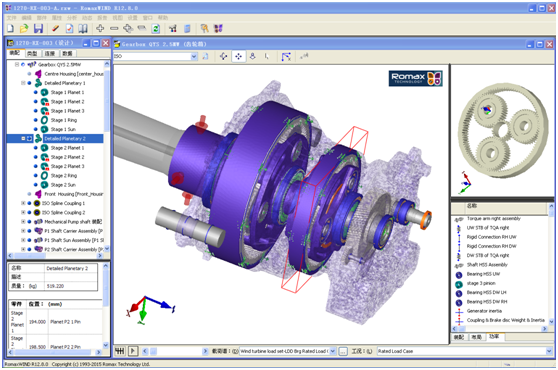Click the green refresh icon in toolbar
Viewport: 558px width, 370px height.
pyautogui.click(x=156, y=28)
